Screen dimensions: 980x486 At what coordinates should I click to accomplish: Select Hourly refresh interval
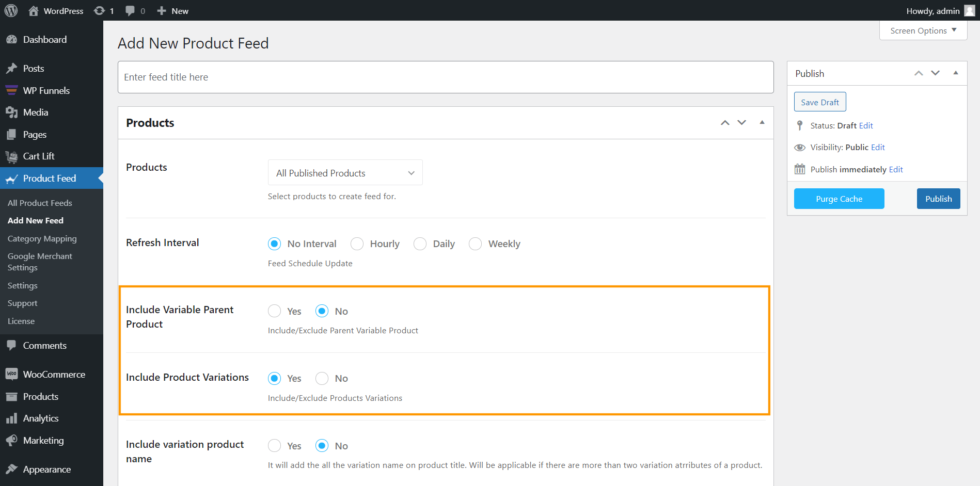click(x=357, y=244)
